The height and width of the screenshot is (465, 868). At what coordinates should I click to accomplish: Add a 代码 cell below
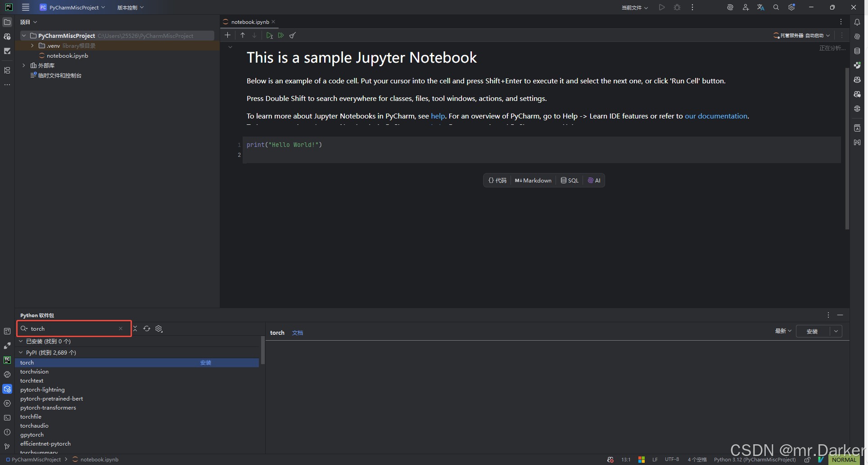click(497, 180)
